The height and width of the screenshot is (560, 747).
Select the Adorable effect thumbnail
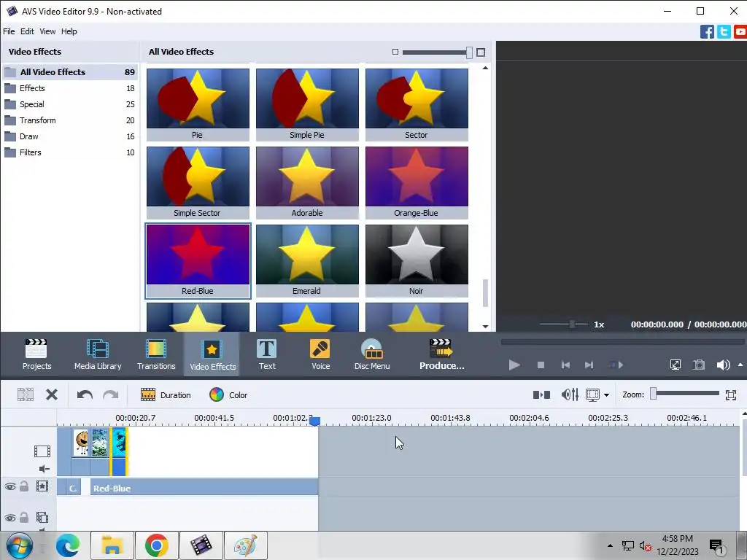pyautogui.click(x=307, y=182)
